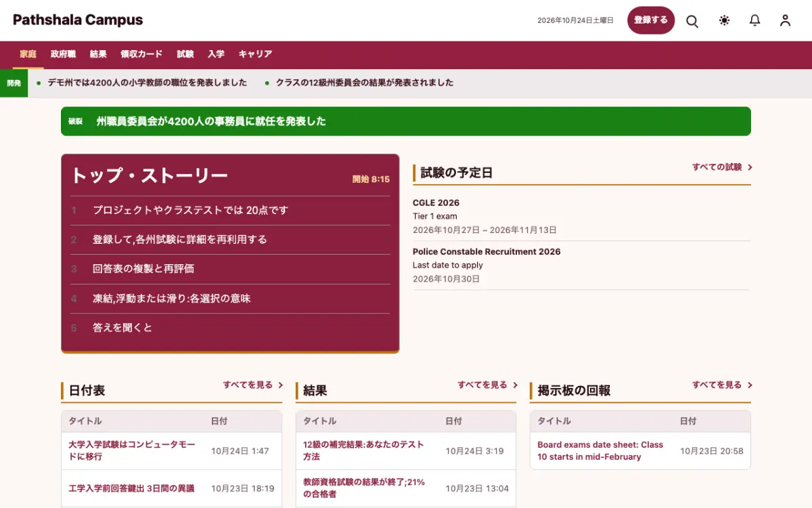The image size is (812, 508).
Task: Click the Police Constable 2026年10月30日 date
Action: click(x=446, y=279)
